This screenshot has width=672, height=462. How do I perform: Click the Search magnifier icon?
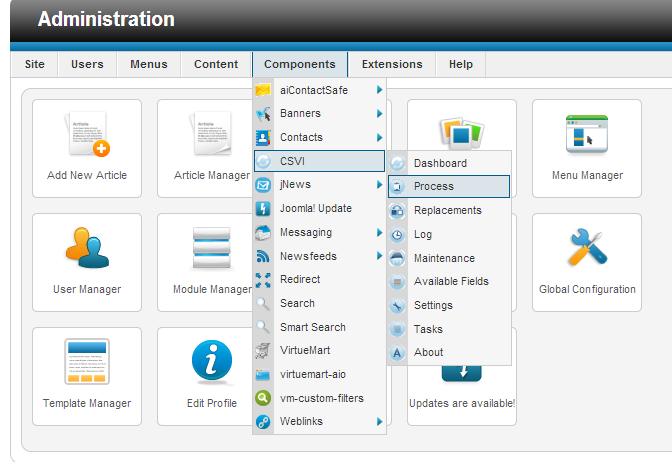tap(263, 303)
